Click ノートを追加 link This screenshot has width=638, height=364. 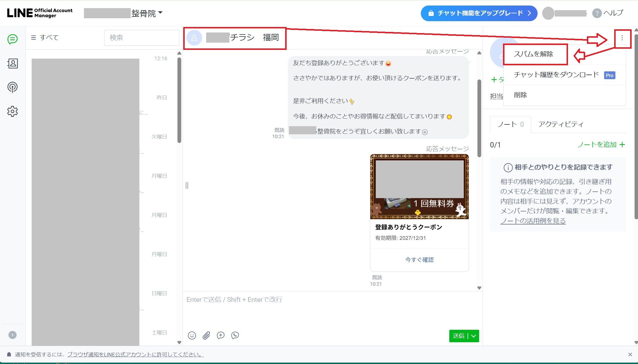(x=601, y=145)
